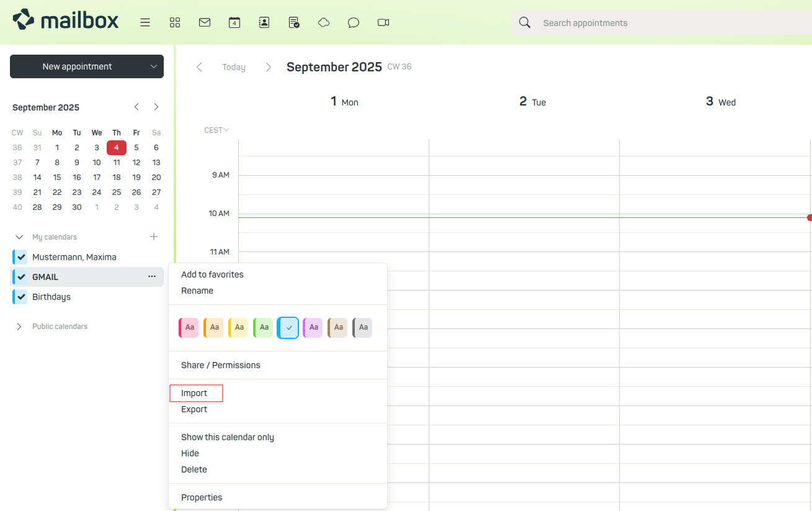Open the Cloud Drive icon
This screenshot has height=511, width=812.
coord(323,22)
